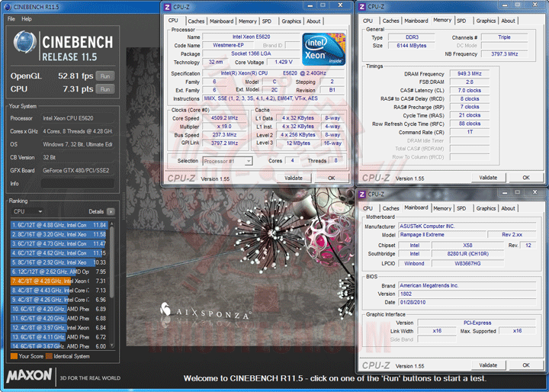Open Mainboard tab in the CPU window

(221, 21)
